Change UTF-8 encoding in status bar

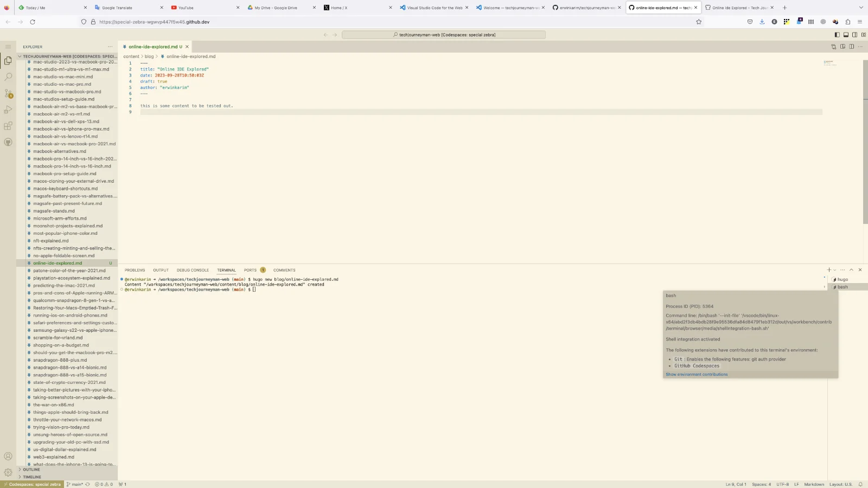[782, 484]
